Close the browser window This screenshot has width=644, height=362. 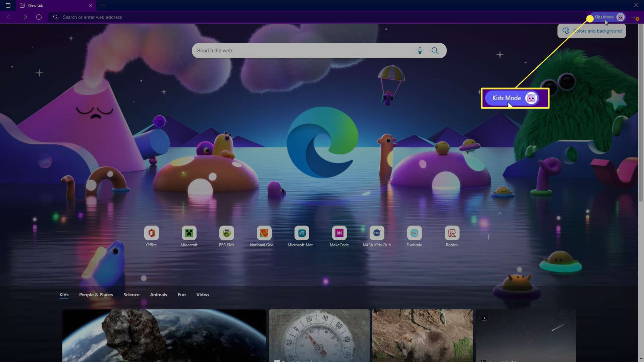(x=636, y=5)
